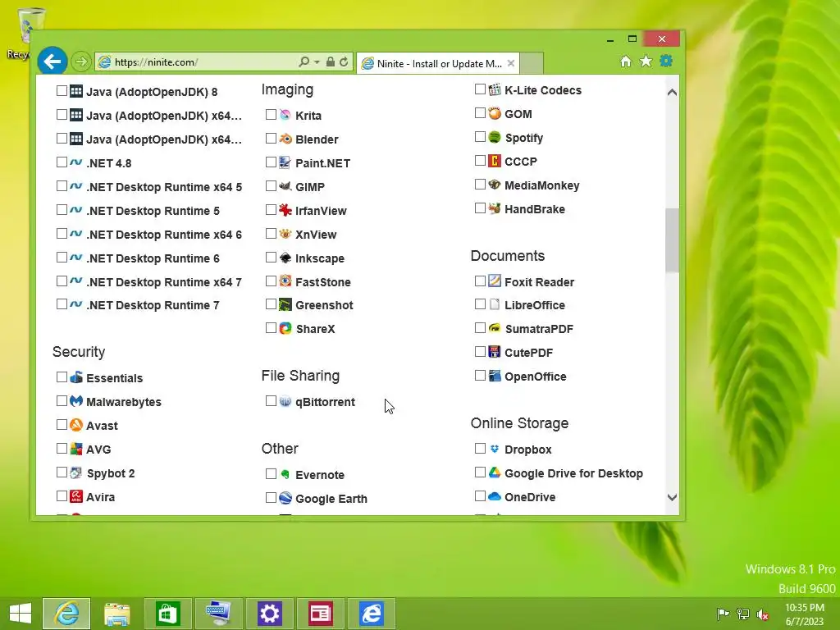
Task: Go back to the previous page
Action: tap(52, 62)
